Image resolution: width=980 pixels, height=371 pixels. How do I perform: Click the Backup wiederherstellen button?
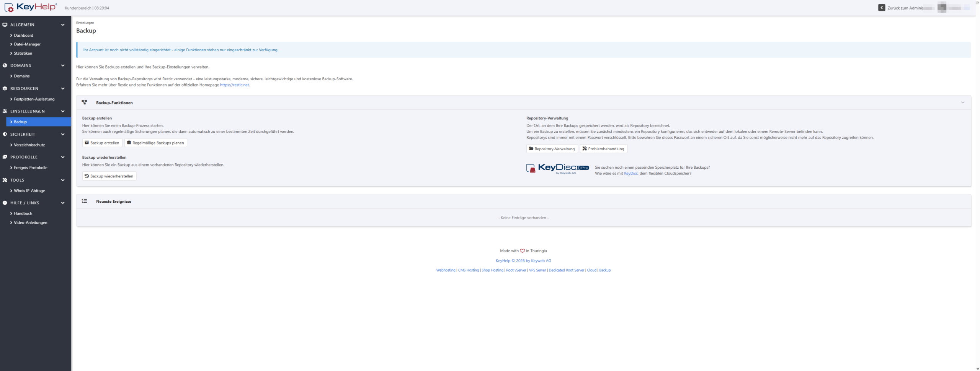(109, 176)
